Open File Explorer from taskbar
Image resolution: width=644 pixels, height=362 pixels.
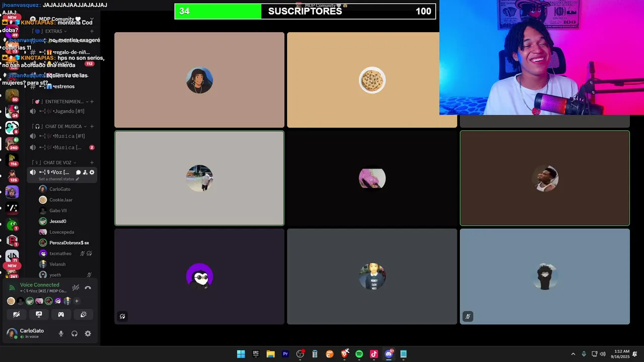click(270, 354)
